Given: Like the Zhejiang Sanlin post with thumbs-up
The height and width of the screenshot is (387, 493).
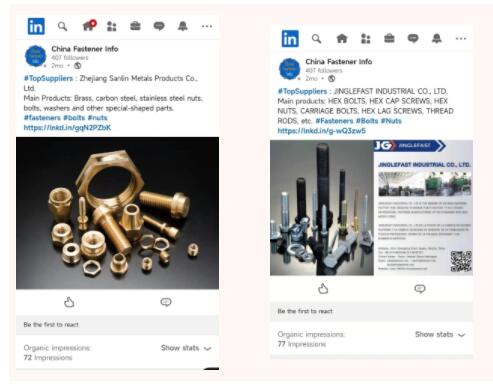Looking at the screenshot, I should point(69,302).
